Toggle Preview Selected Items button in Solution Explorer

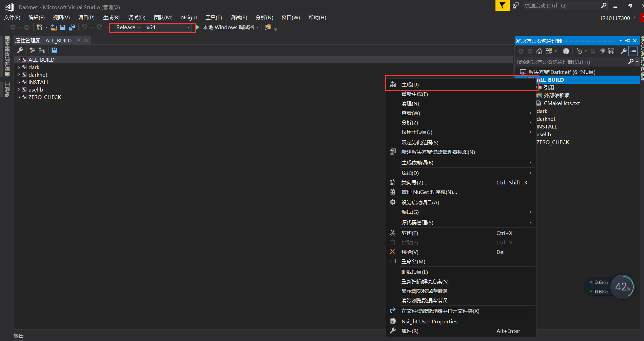(633, 51)
